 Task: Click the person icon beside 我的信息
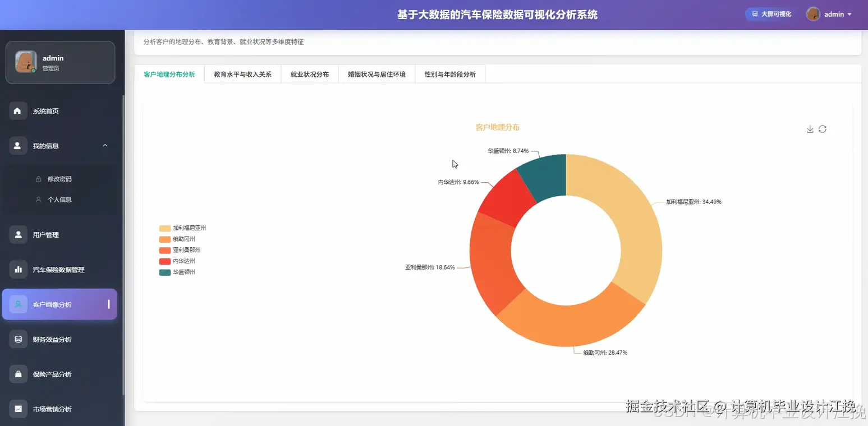[18, 146]
